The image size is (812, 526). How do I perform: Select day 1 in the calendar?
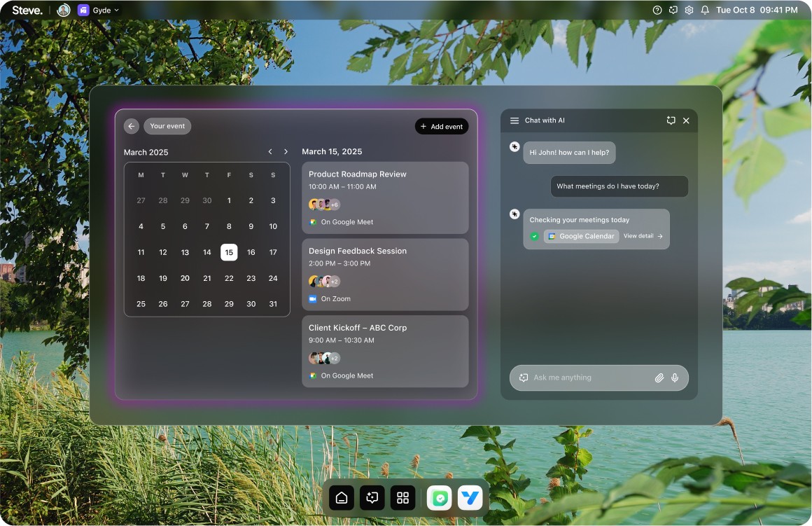tap(229, 200)
